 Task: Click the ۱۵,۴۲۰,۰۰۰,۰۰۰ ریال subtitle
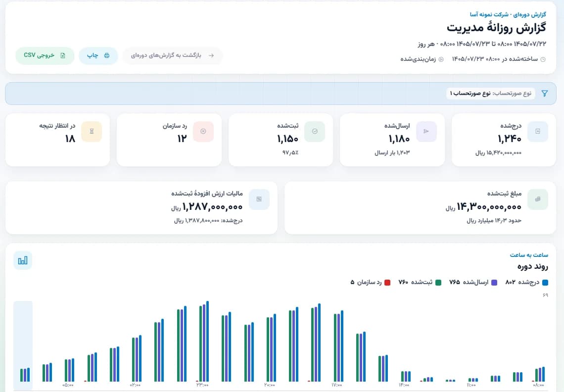point(499,152)
